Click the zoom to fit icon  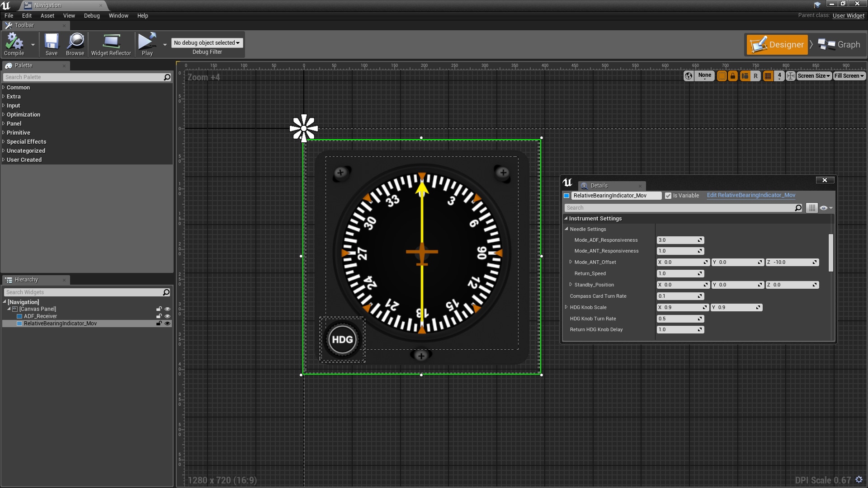(x=791, y=76)
